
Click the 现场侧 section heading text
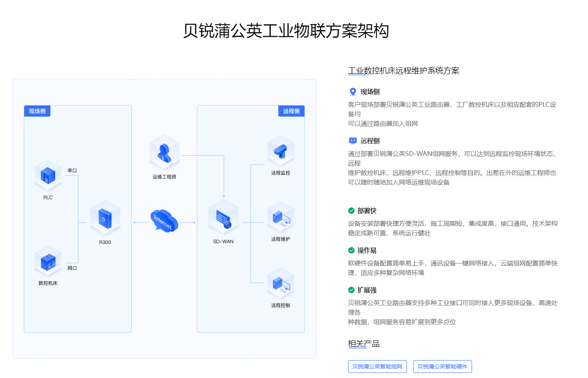[x=370, y=92]
